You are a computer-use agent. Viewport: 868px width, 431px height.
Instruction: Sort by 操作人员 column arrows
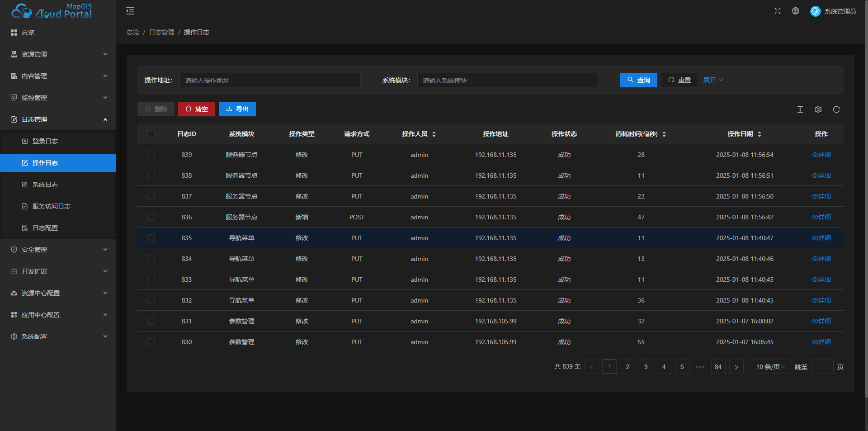coord(434,134)
